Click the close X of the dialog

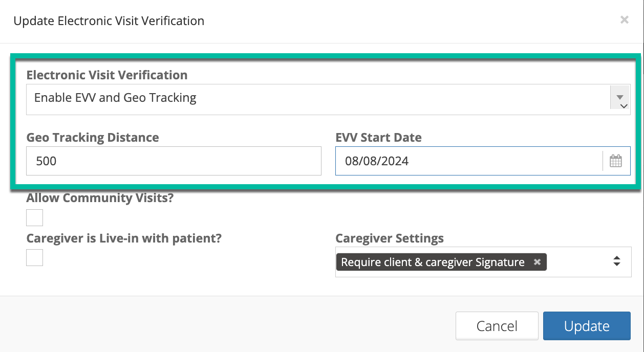(x=624, y=20)
